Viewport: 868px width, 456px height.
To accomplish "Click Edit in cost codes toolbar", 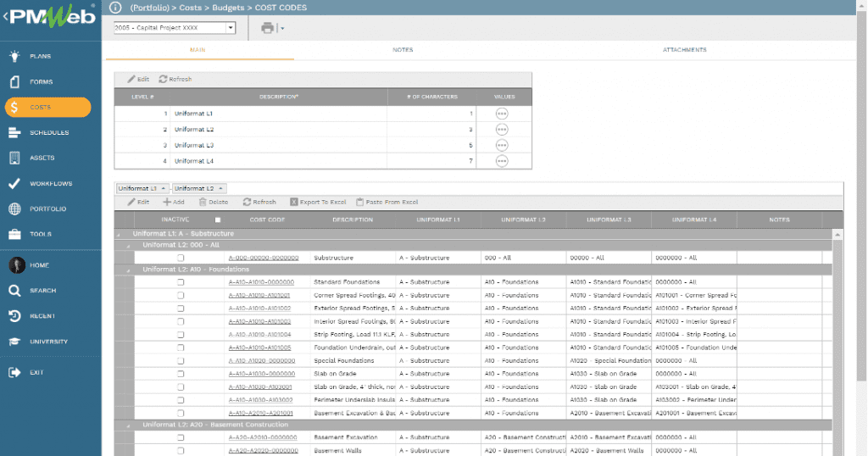I will point(138,202).
